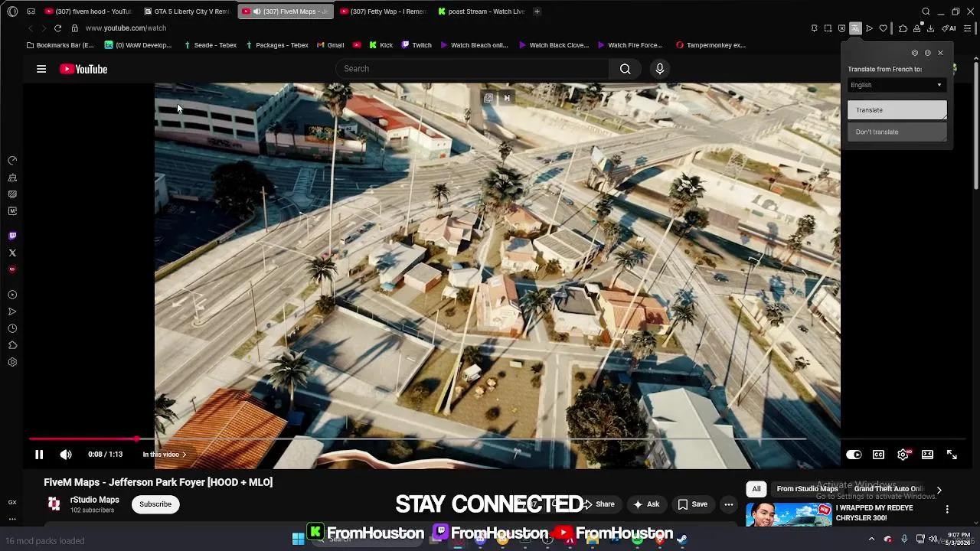Start voice search with the microphone icon
Screen dimensions: 980x551
point(660,69)
